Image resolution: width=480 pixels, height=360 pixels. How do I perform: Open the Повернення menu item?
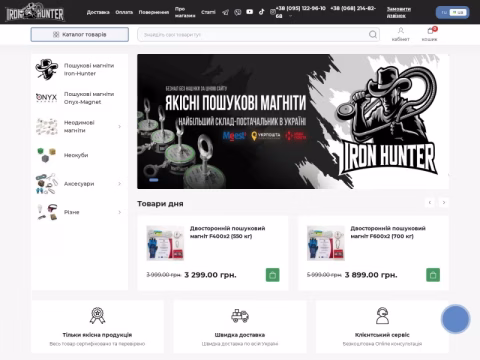(x=154, y=12)
